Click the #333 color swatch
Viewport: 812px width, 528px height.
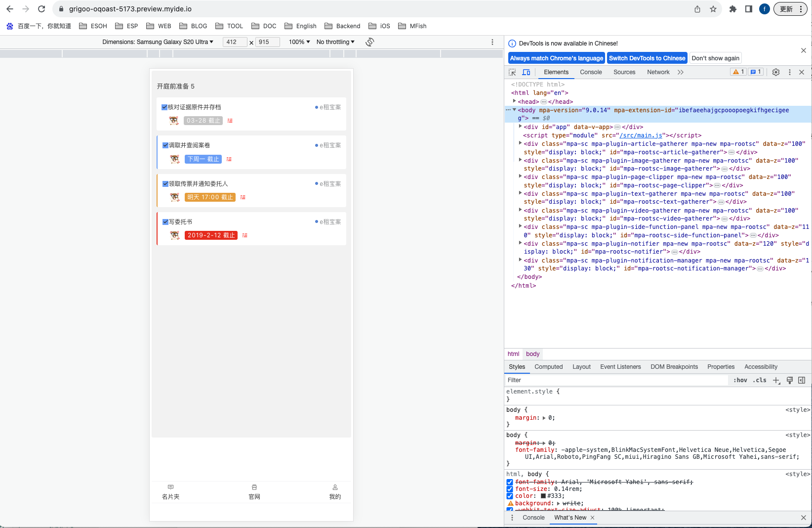click(543, 496)
